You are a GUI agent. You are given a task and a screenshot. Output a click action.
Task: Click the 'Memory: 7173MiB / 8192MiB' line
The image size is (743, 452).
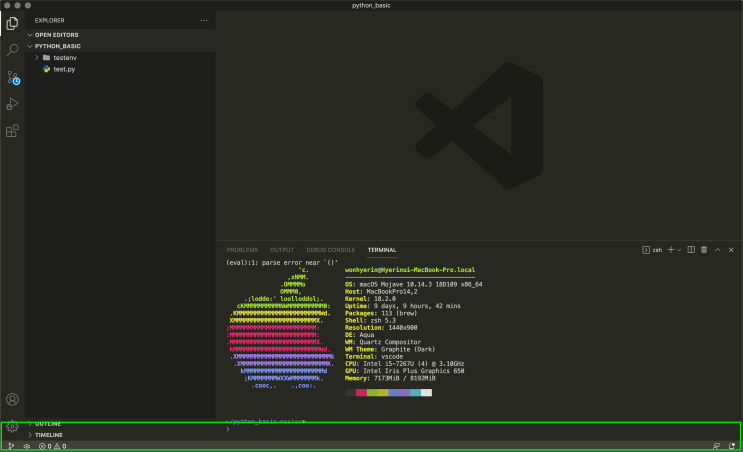point(390,378)
